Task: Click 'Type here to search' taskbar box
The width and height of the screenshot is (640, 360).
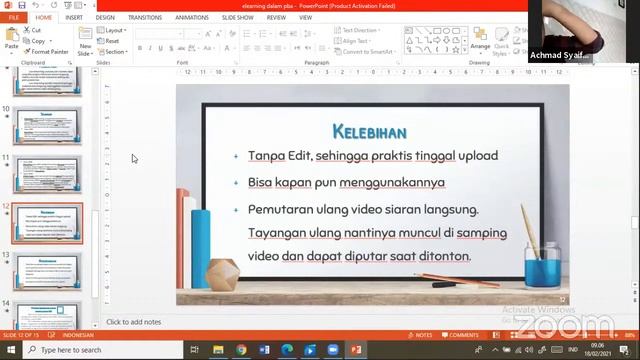Action: [x=103, y=350]
